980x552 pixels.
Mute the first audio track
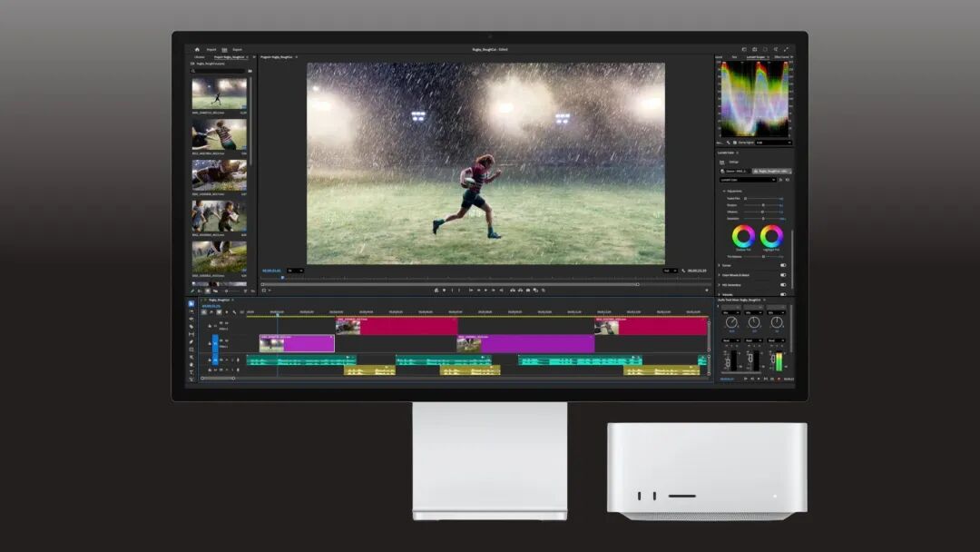pyautogui.click(x=227, y=360)
